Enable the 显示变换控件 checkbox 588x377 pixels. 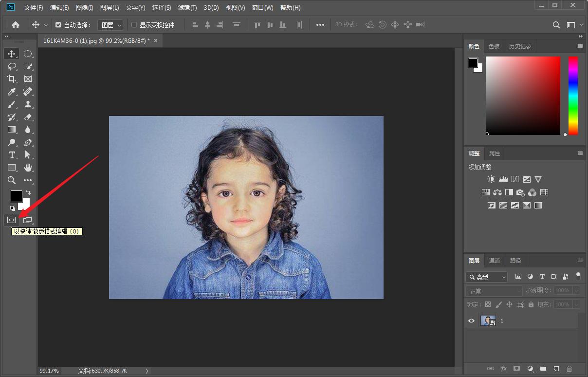(x=134, y=25)
